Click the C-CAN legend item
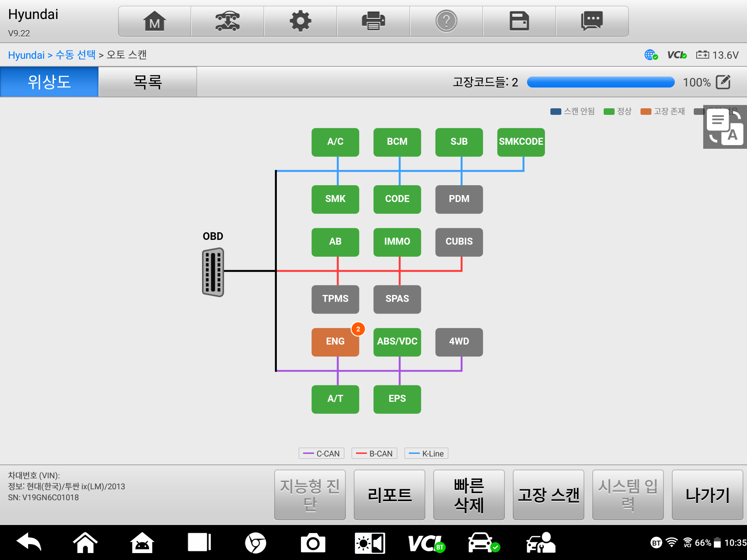 [321, 454]
